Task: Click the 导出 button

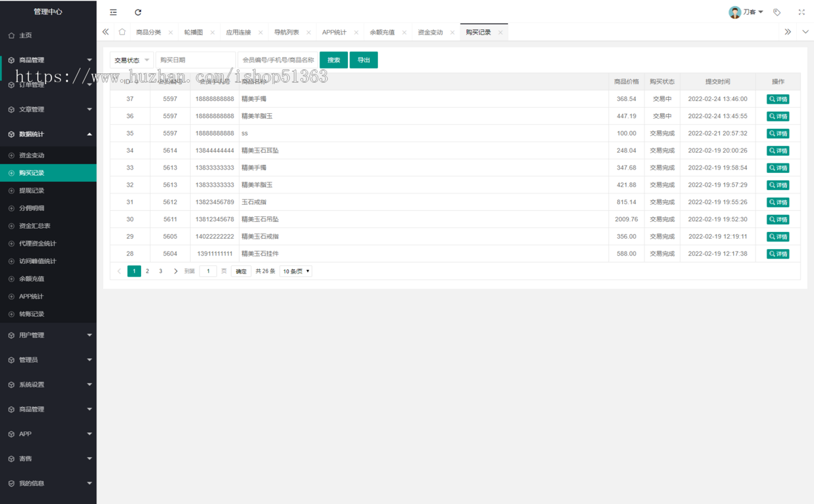Action: pyautogui.click(x=364, y=60)
